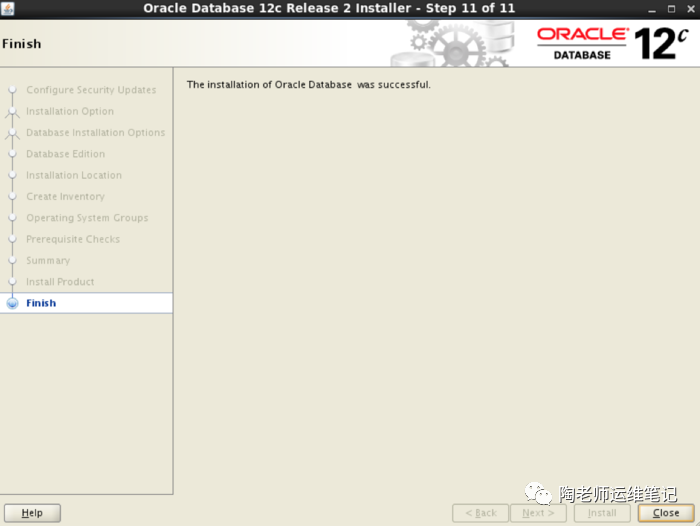This screenshot has height=526, width=700.
Task: Click the Finish page heading
Action: click(x=21, y=44)
